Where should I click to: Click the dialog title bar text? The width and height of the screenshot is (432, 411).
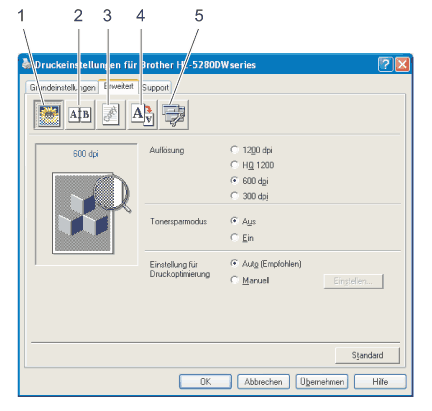tap(145, 65)
